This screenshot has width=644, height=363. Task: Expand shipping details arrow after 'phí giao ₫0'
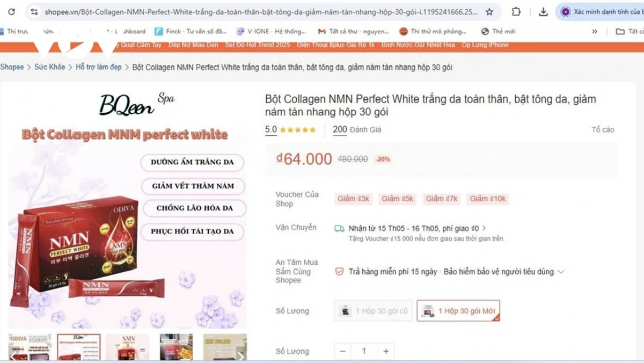484,228
